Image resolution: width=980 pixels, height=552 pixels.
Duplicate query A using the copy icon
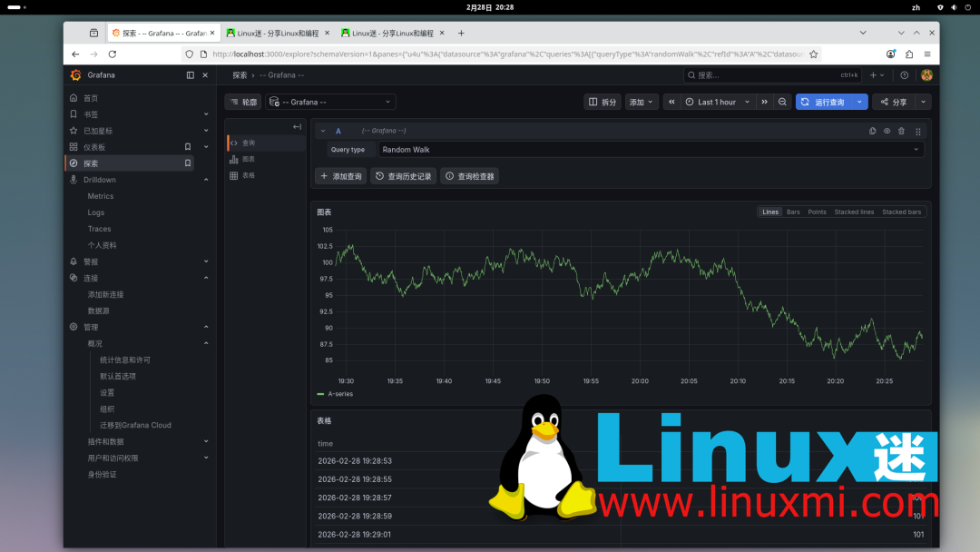click(873, 131)
